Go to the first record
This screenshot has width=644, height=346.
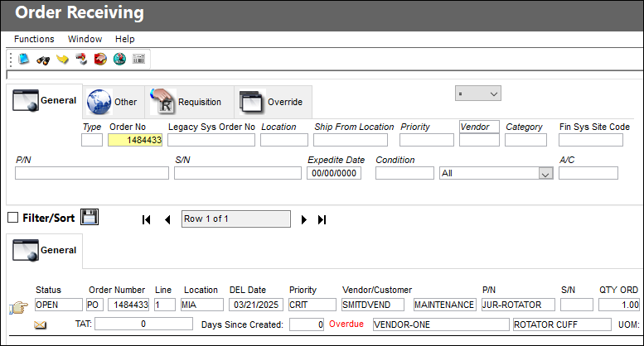146,219
